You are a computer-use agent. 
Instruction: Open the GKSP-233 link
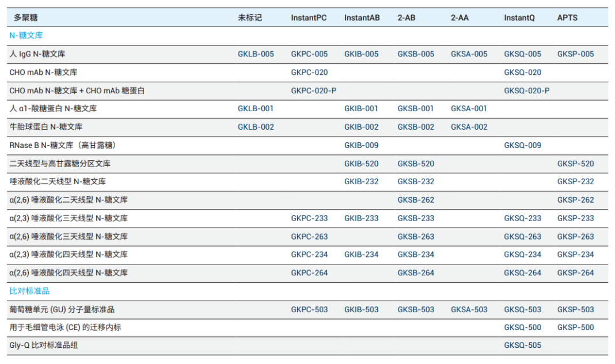coord(575,218)
